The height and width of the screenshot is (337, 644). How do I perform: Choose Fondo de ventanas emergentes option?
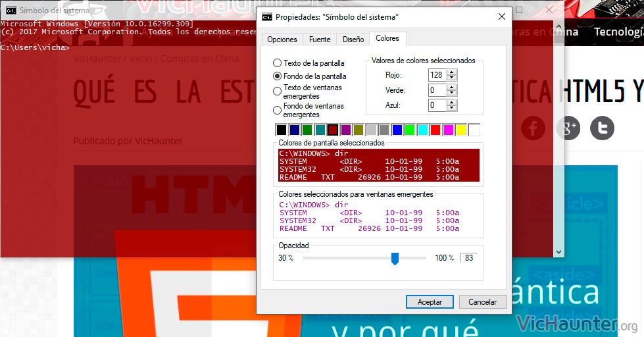point(277,110)
